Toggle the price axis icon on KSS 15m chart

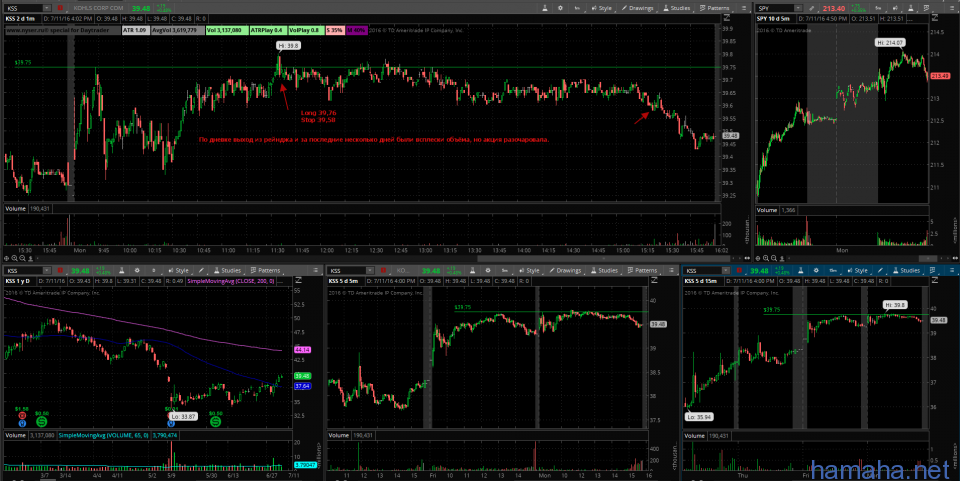pyautogui.click(x=935, y=280)
